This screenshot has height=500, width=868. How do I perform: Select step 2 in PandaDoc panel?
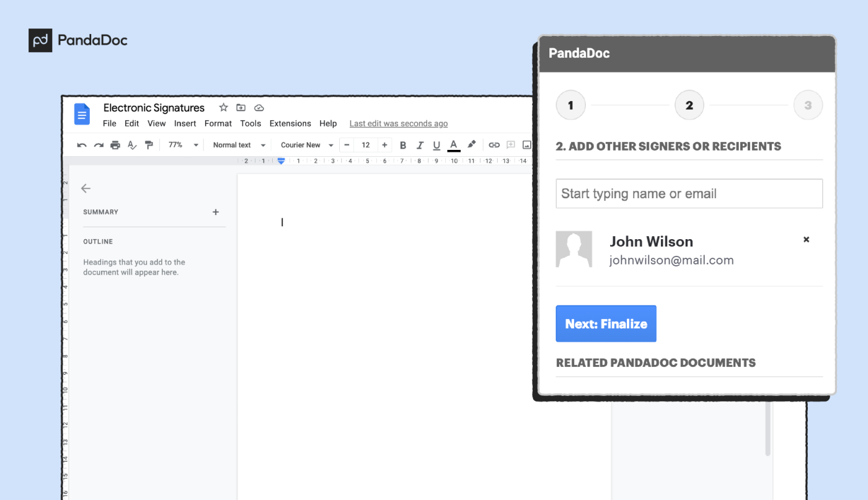pyautogui.click(x=689, y=105)
